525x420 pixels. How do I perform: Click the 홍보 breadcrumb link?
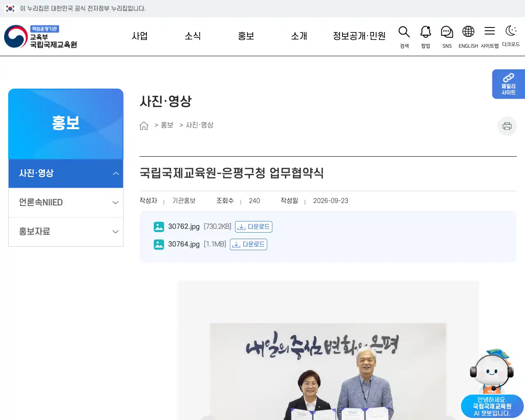(x=167, y=125)
